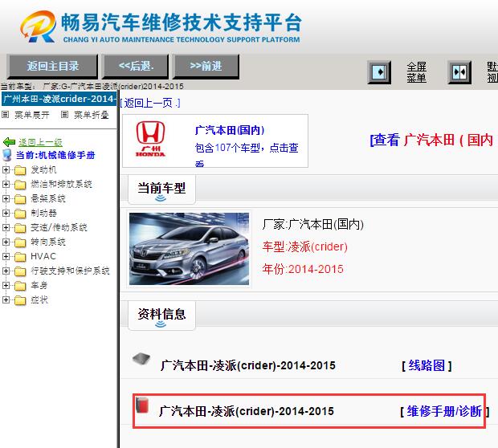The image size is (498, 448).
Task: Open the 全屏菜单 link
Action: (x=416, y=72)
